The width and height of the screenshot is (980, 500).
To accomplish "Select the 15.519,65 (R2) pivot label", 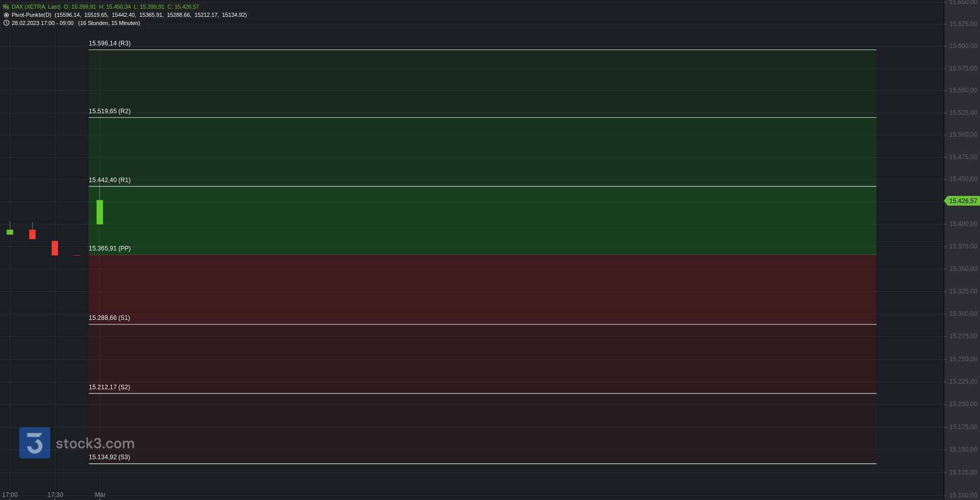I will (110, 111).
